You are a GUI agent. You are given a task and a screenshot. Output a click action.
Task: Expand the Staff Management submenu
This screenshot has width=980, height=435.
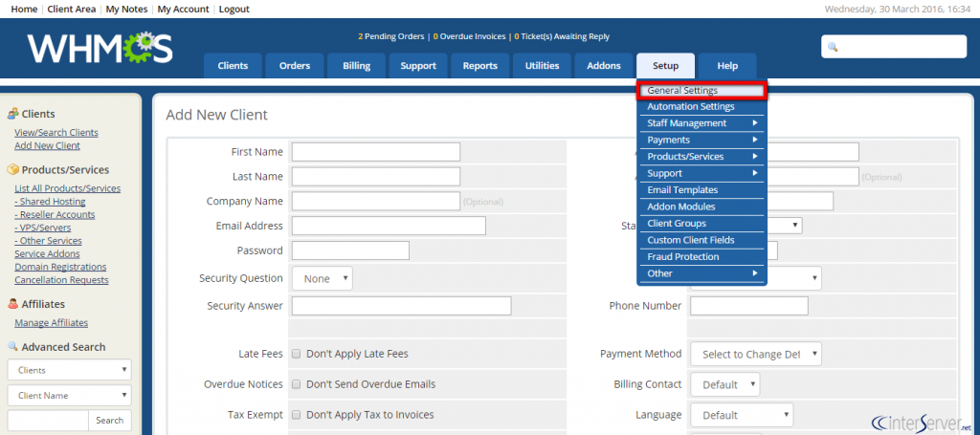coord(702,123)
